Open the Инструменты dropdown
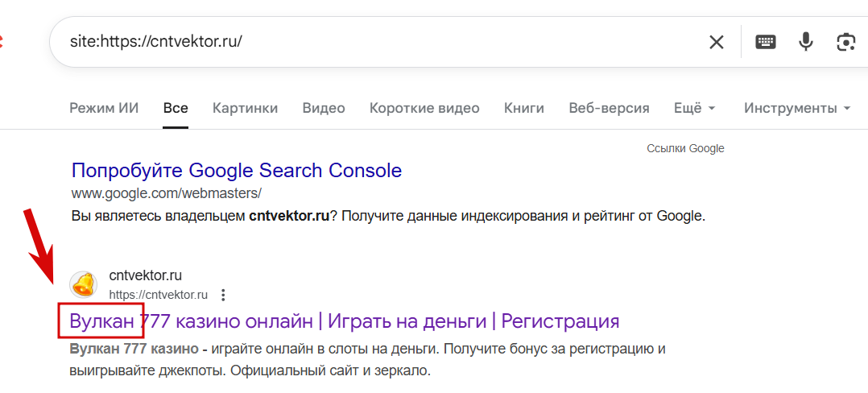Viewport: 868px width, 393px height. point(797,108)
